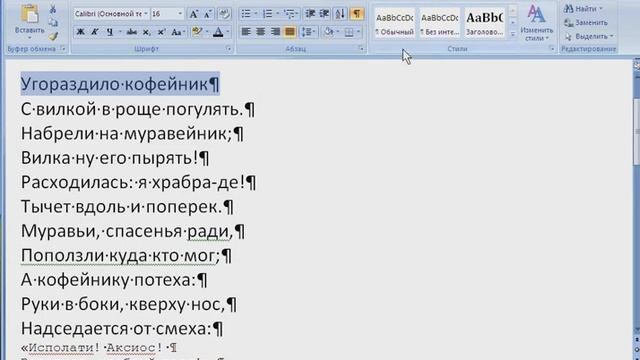Click the bulleted list icon
The image size is (640, 360).
[246, 14]
